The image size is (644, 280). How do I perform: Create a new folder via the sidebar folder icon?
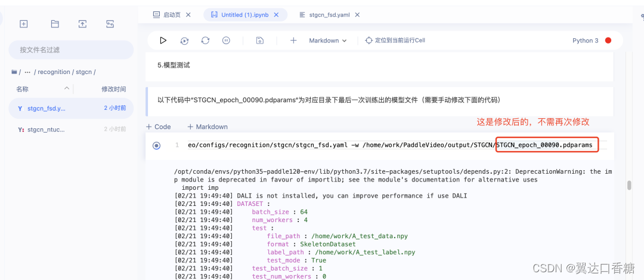tap(55, 24)
